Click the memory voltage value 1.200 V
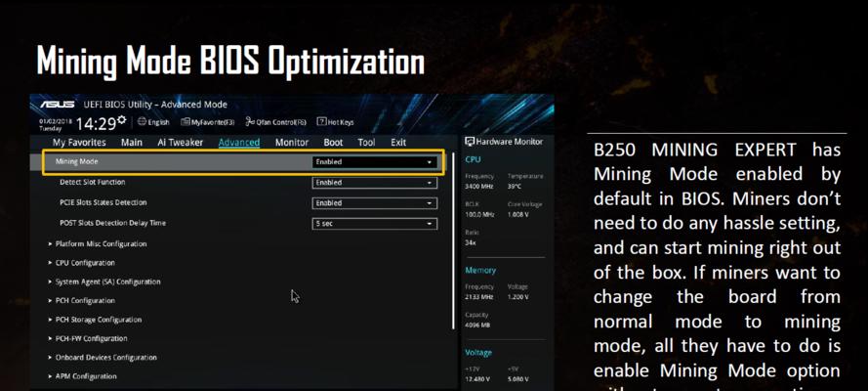 [x=517, y=297]
